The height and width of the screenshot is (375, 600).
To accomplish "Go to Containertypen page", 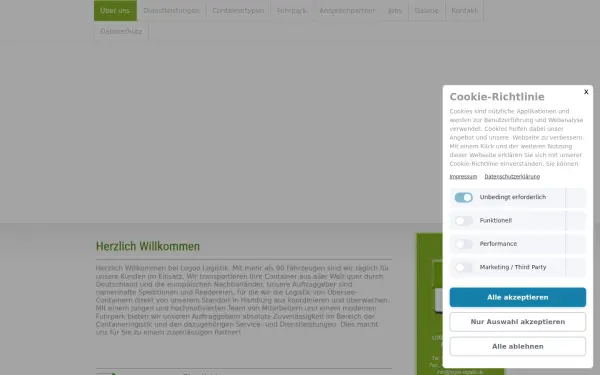I will click(238, 10).
